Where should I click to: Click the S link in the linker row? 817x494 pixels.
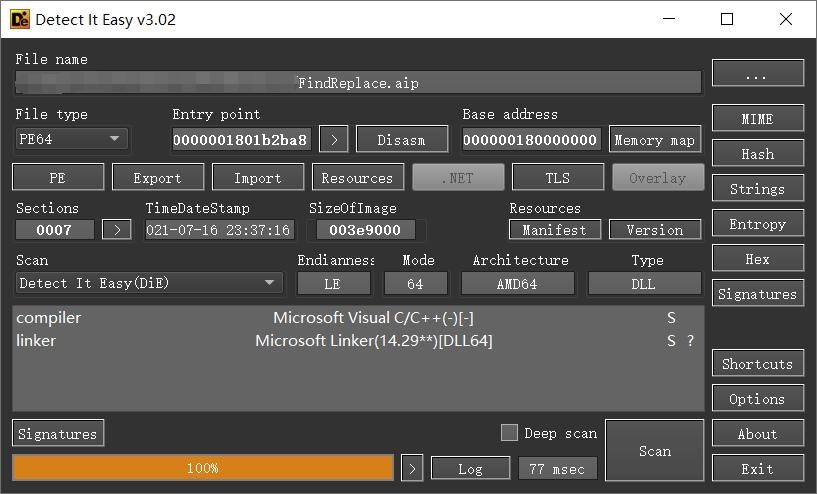pyautogui.click(x=671, y=341)
